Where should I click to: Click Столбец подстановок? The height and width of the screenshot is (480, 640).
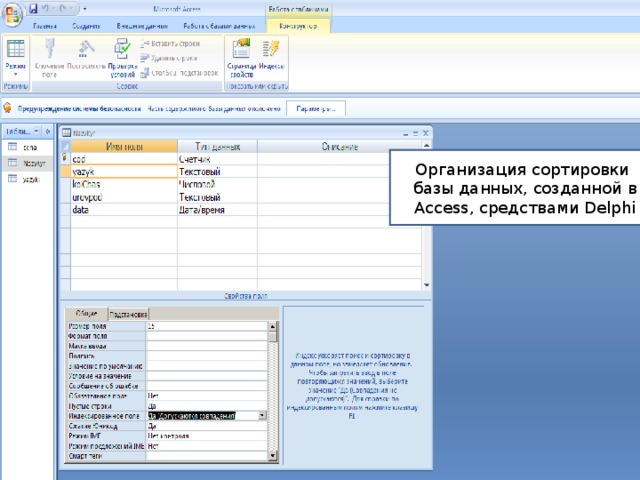click(180, 73)
